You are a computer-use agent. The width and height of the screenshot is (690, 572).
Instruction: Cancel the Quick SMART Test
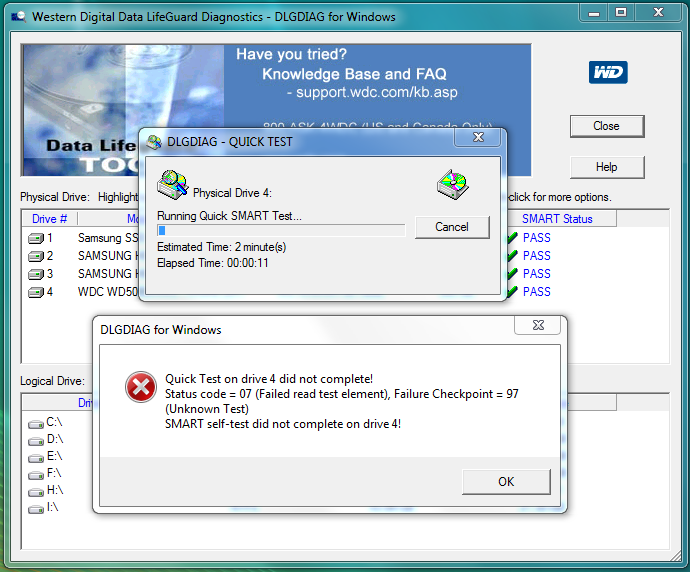tap(452, 227)
